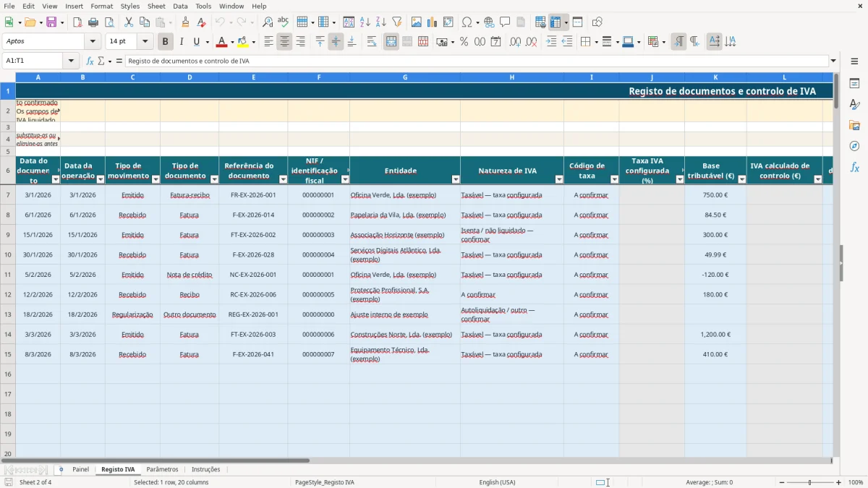Open the sidebar Gallery icon
The width and height of the screenshot is (868, 488).
854,125
